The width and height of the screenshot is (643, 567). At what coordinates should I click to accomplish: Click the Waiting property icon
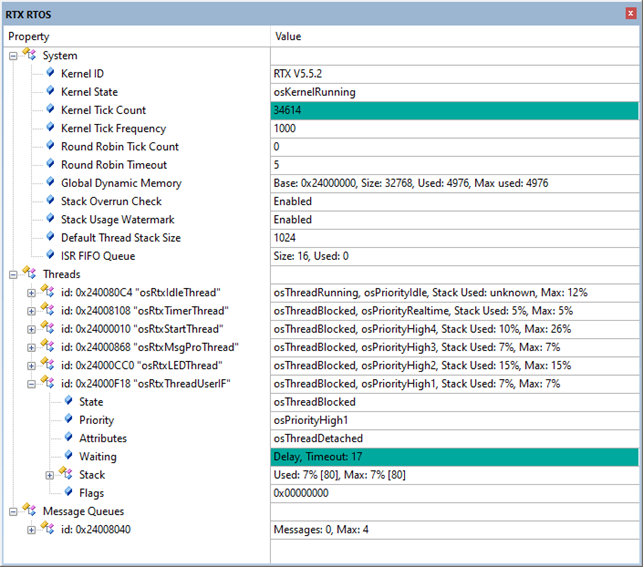68,455
